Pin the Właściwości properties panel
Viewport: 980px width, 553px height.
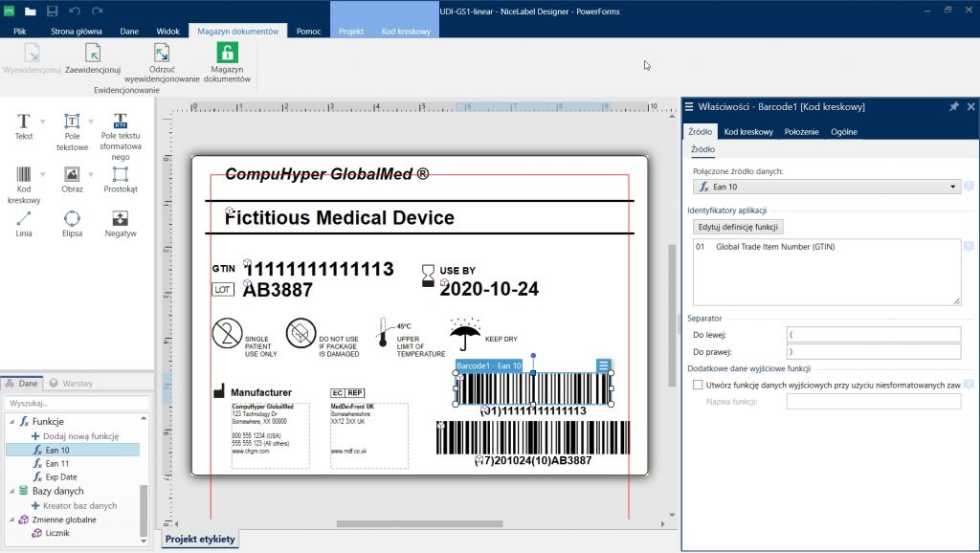pyautogui.click(x=954, y=107)
